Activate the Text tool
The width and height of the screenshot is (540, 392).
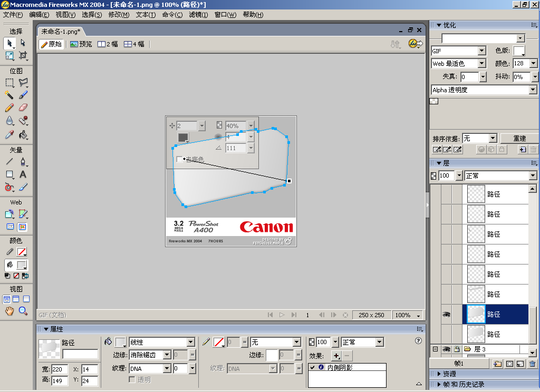[x=23, y=174]
